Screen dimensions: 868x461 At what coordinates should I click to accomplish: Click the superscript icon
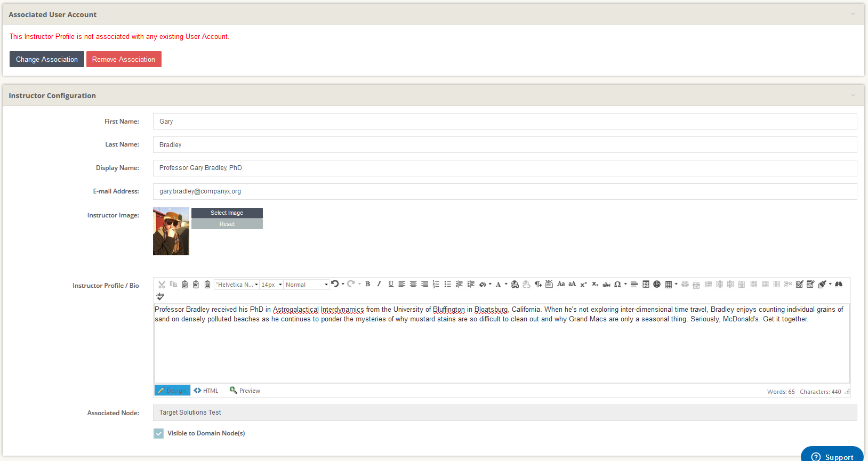(x=583, y=284)
